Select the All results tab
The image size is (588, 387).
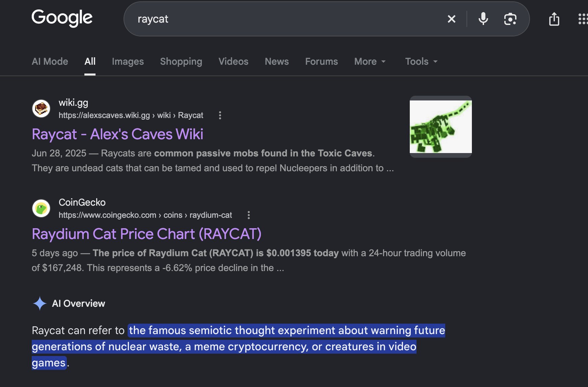click(90, 61)
